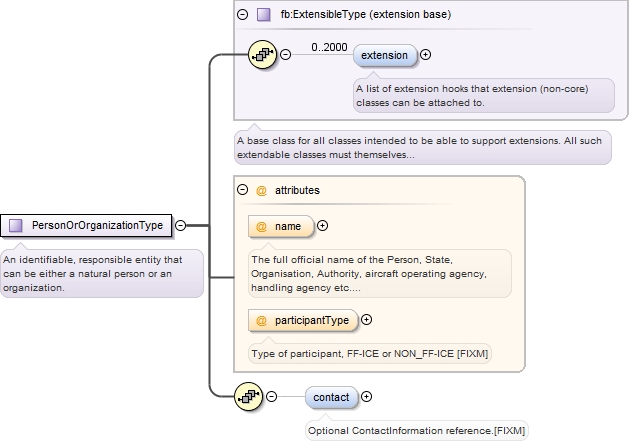Click the PersonOrOrganizationType description text
The width and height of the screenshot is (630, 444).
click(x=102, y=273)
